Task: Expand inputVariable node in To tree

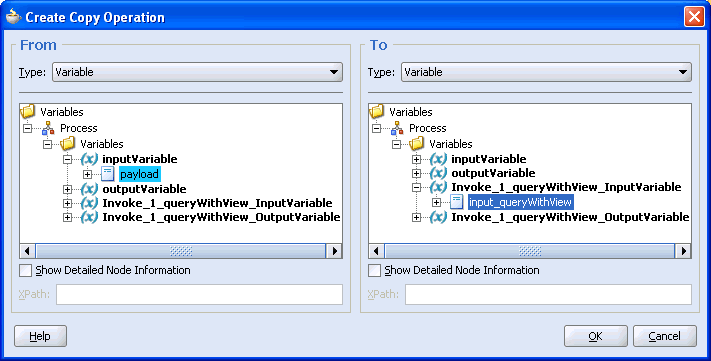Action: (x=416, y=159)
